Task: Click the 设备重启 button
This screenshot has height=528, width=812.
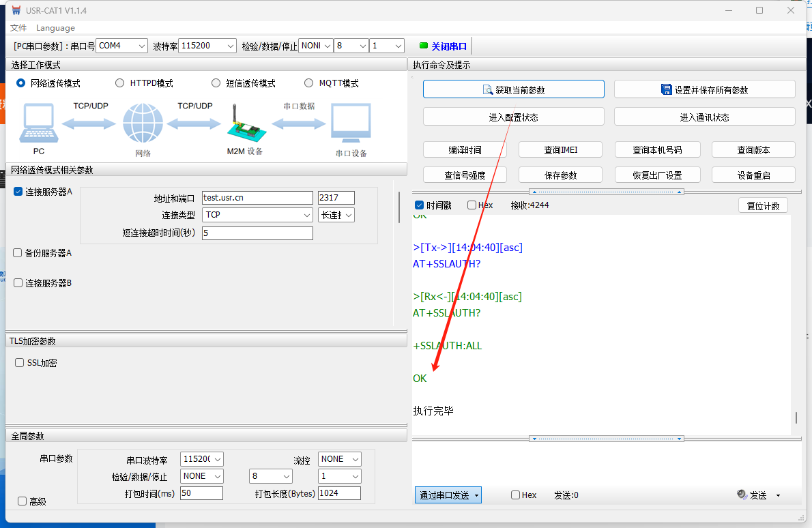Action: 753,175
